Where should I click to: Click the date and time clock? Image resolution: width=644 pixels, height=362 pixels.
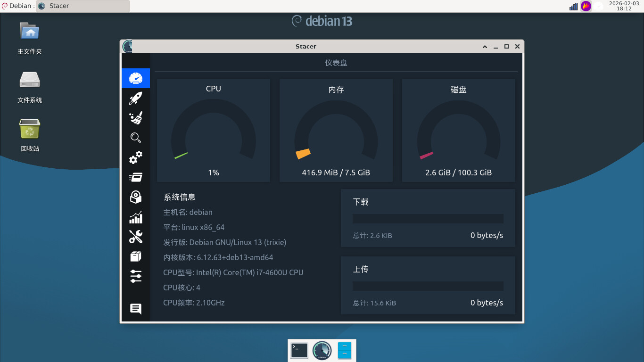tap(623, 6)
